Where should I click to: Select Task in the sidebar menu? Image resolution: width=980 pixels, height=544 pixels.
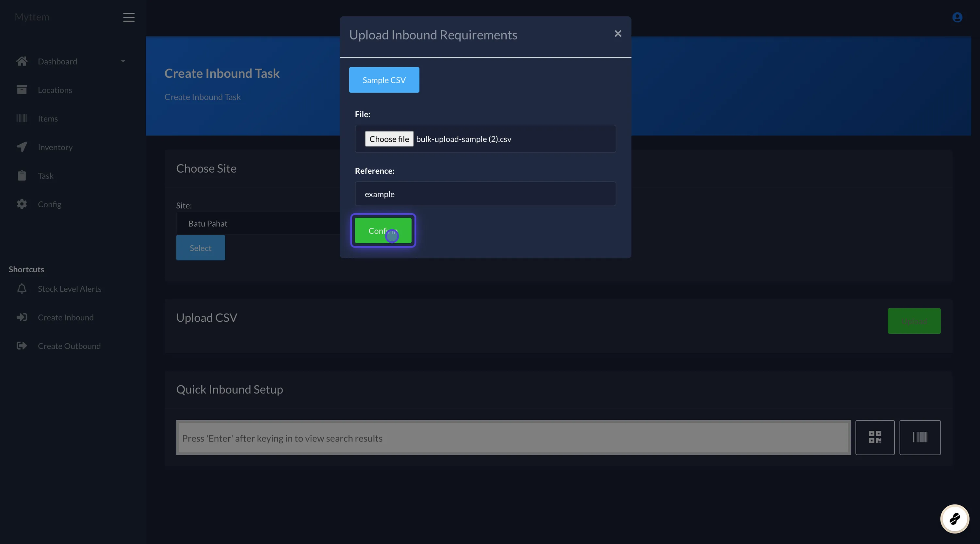pyautogui.click(x=46, y=175)
